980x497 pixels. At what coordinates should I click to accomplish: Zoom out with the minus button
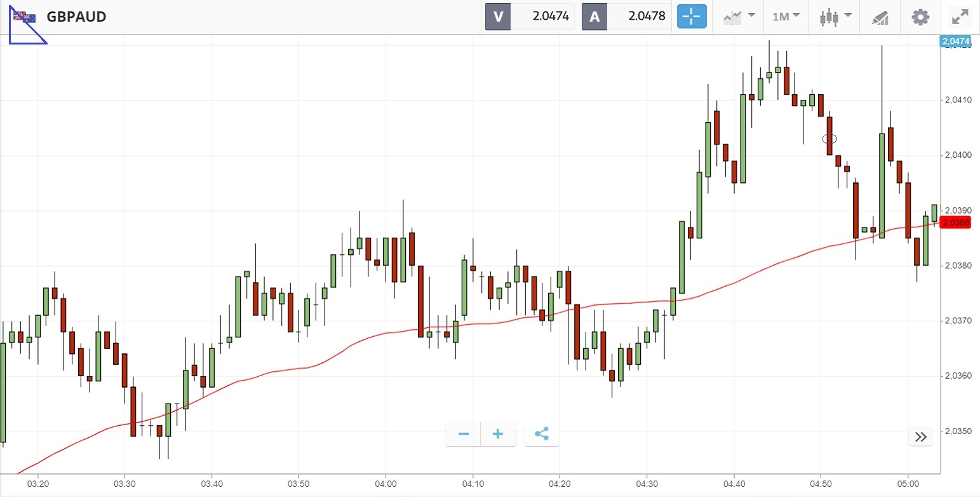point(464,434)
